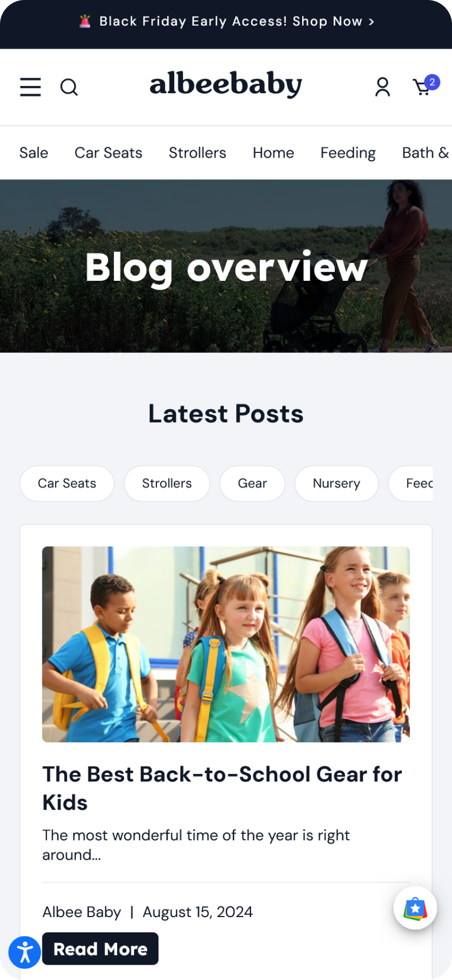Go to Feeding navigation category
The width and height of the screenshot is (452, 980).
pos(348,153)
